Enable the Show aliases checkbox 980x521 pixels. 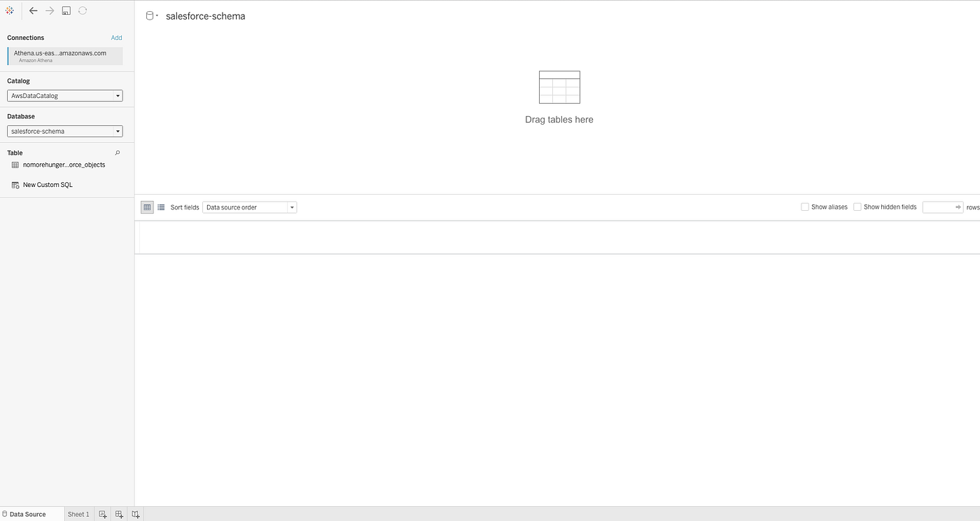point(804,207)
